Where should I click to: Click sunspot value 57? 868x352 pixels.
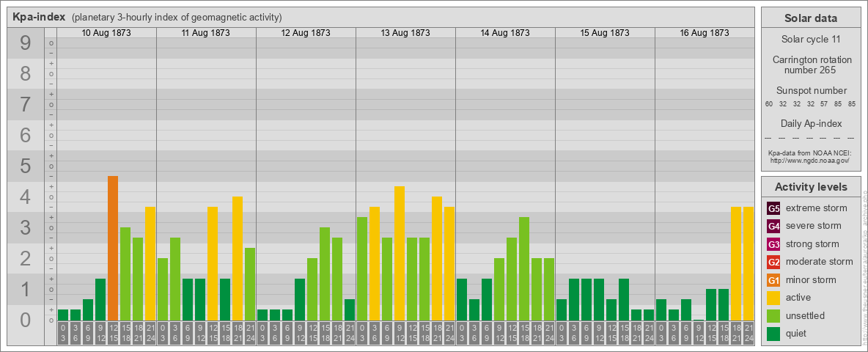(824, 104)
